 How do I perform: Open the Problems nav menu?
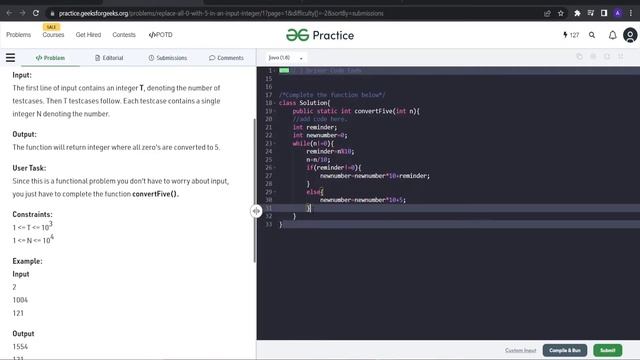click(x=18, y=35)
